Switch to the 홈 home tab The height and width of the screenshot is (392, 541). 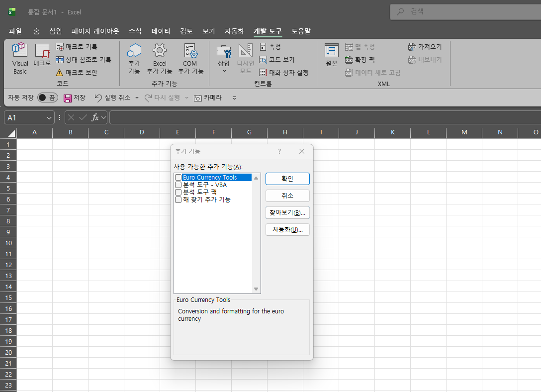(36, 31)
